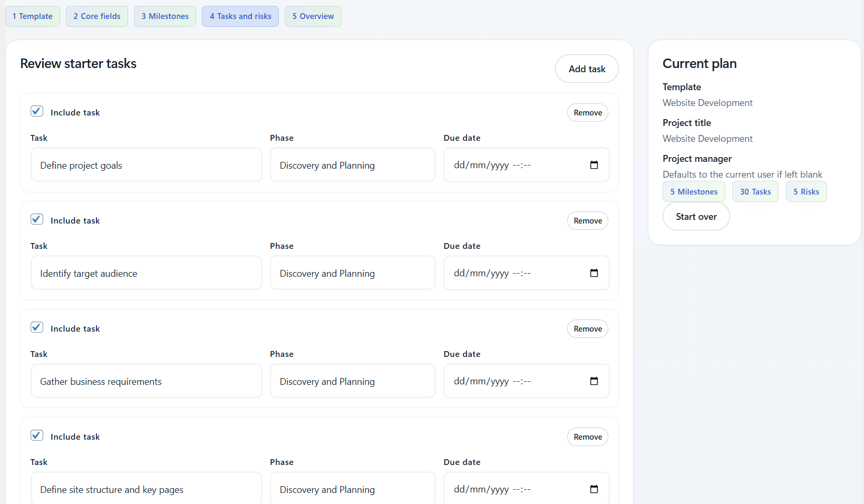Jump to step 5 Overview

(x=313, y=16)
